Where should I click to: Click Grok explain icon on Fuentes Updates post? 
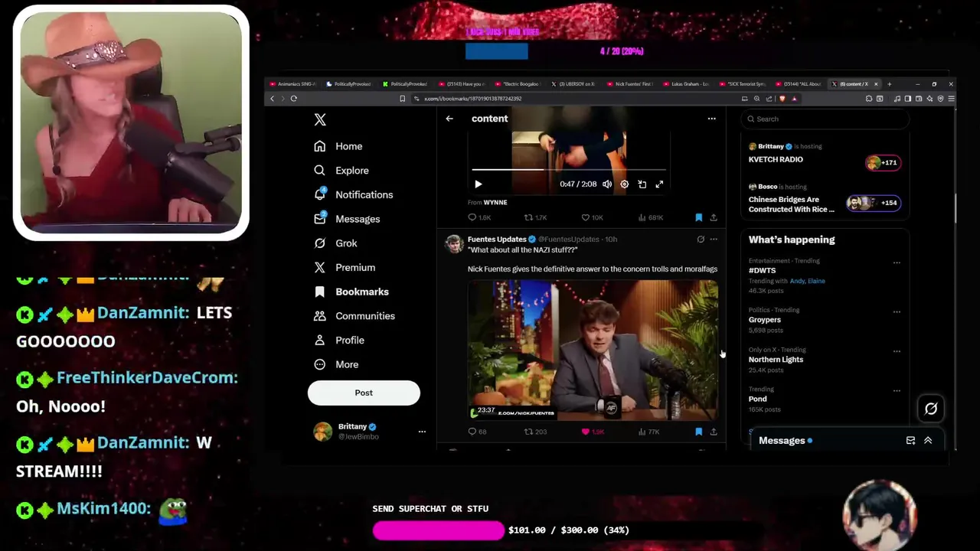[x=701, y=240]
